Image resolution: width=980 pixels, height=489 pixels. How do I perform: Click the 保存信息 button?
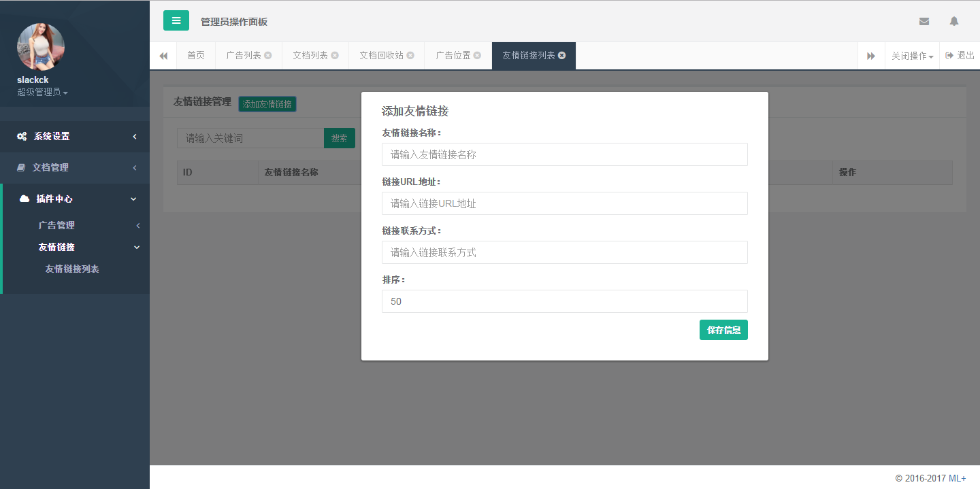(x=723, y=330)
